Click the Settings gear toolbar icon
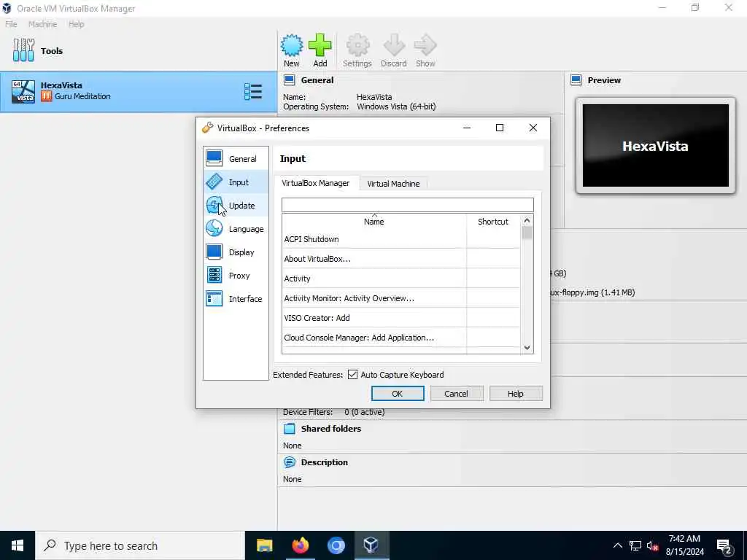 [x=357, y=50]
